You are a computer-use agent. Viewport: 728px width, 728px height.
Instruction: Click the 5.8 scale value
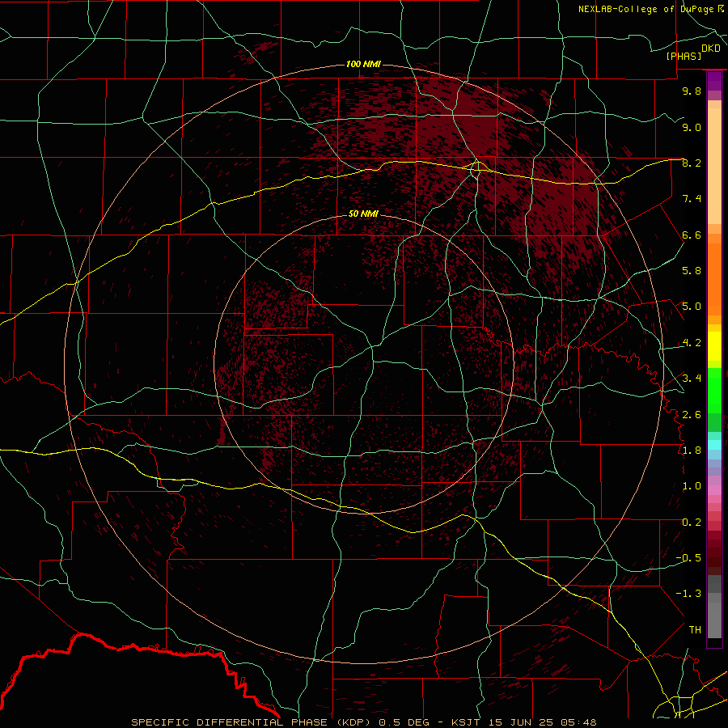(692, 271)
